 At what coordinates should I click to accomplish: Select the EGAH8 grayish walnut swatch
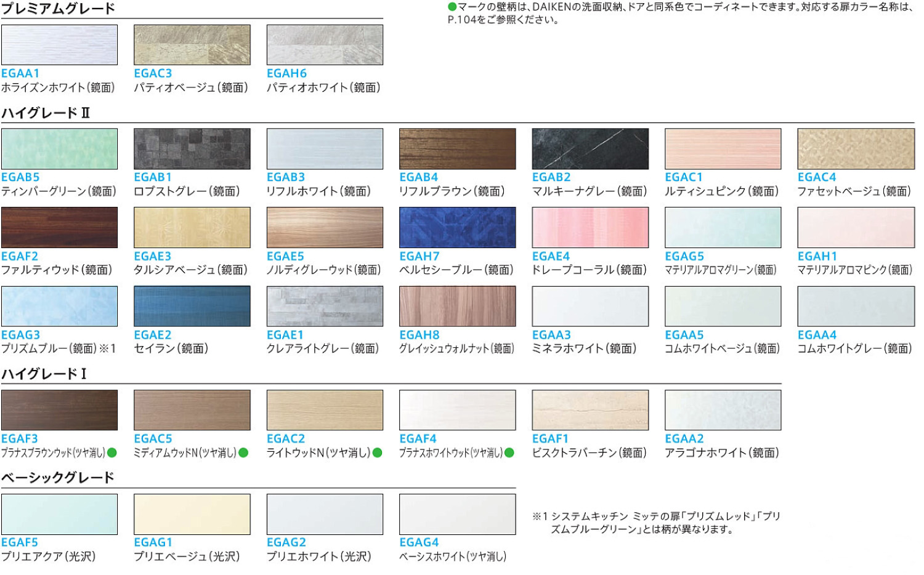point(458,307)
